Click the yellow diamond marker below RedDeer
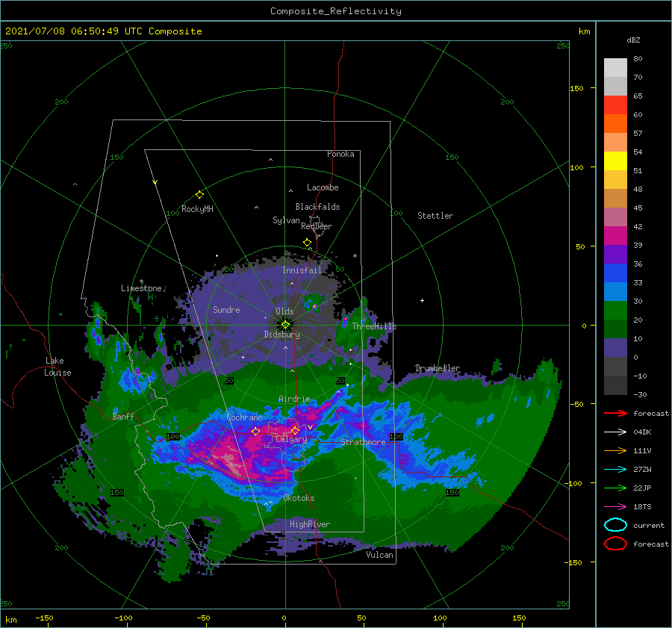 307,243
